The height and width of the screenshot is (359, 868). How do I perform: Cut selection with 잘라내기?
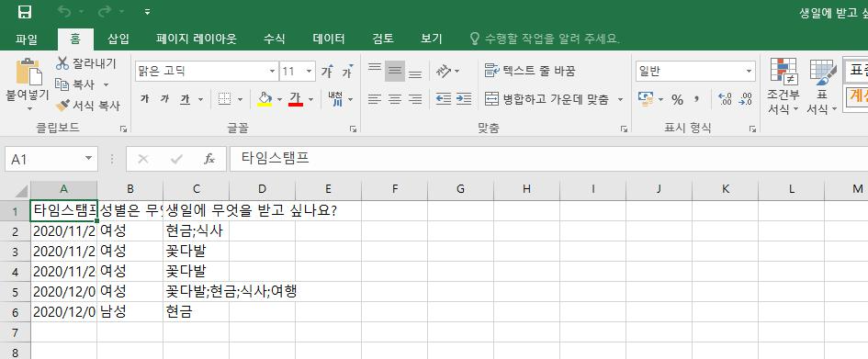(x=86, y=63)
